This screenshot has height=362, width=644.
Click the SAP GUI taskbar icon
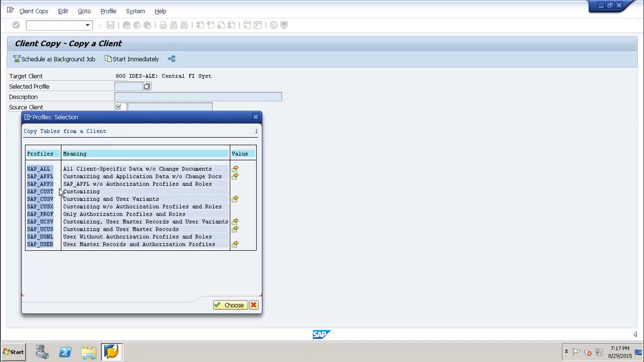pyautogui.click(x=112, y=352)
